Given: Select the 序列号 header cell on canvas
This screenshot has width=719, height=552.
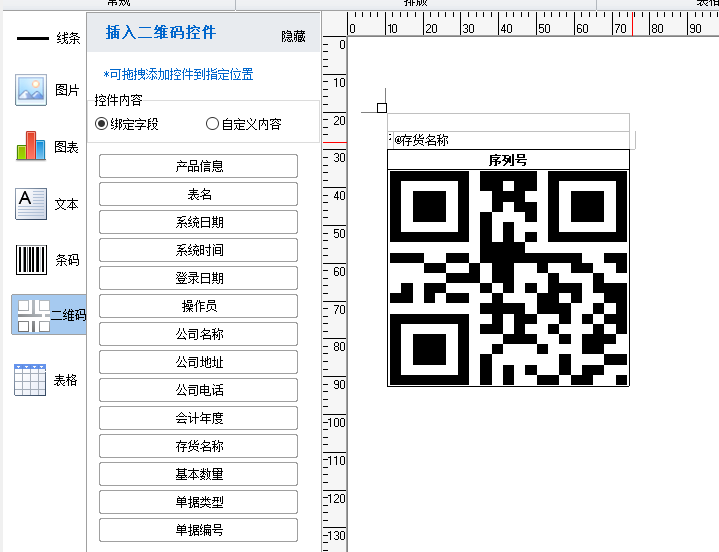Looking at the screenshot, I should click(508, 160).
